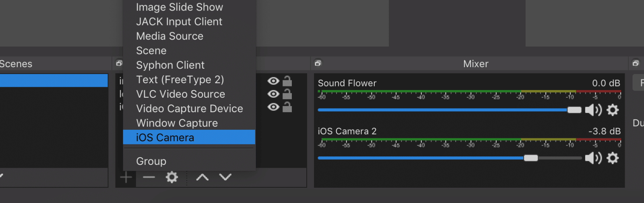The width and height of the screenshot is (644, 203).
Task: Toggle the third source's lock icon
Action: click(x=287, y=107)
